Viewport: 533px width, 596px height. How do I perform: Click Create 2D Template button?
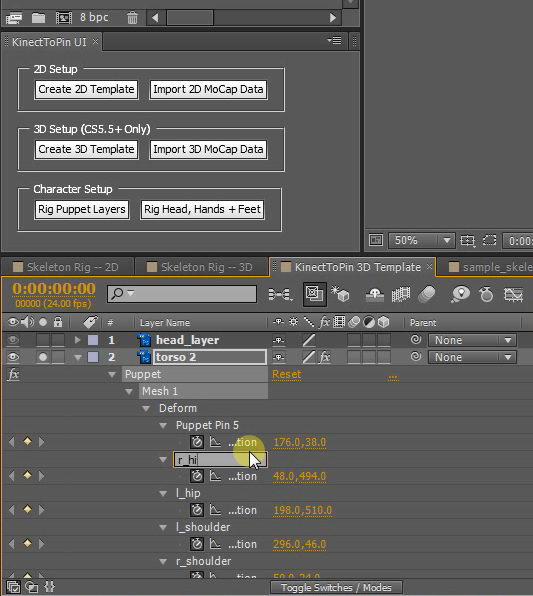coord(86,89)
